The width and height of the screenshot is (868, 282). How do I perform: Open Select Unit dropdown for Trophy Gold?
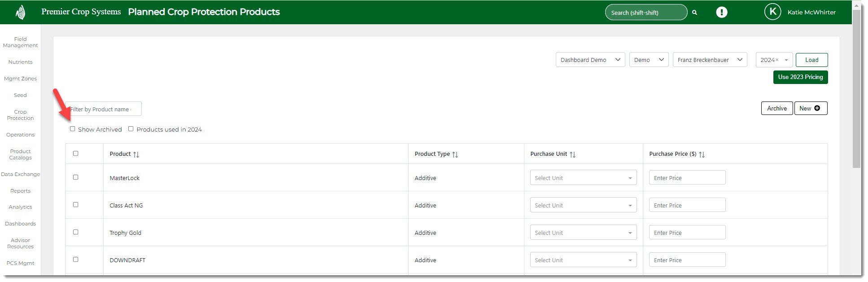[583, 233]
